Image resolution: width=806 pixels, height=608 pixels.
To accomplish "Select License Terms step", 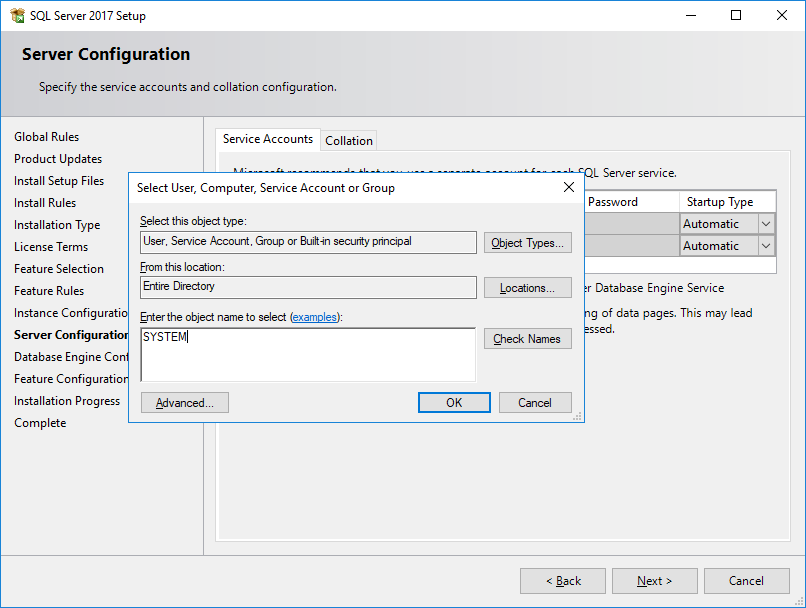I will (51, 247).
